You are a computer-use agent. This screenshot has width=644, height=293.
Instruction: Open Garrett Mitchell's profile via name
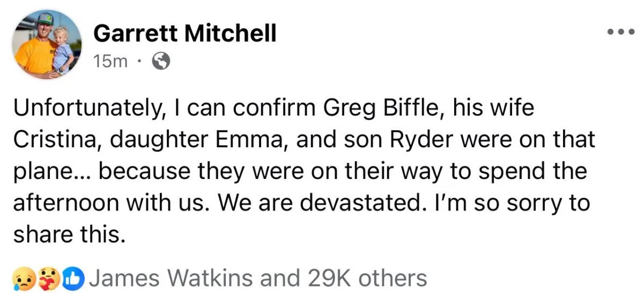(184, 34)
